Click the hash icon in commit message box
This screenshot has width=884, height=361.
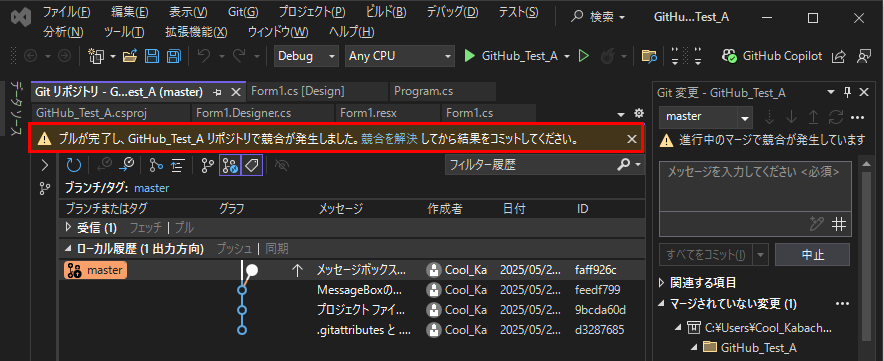(839, 224)
